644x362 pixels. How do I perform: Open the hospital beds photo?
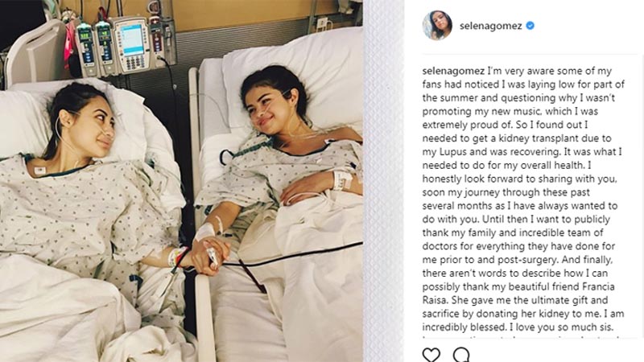[181, 181]
